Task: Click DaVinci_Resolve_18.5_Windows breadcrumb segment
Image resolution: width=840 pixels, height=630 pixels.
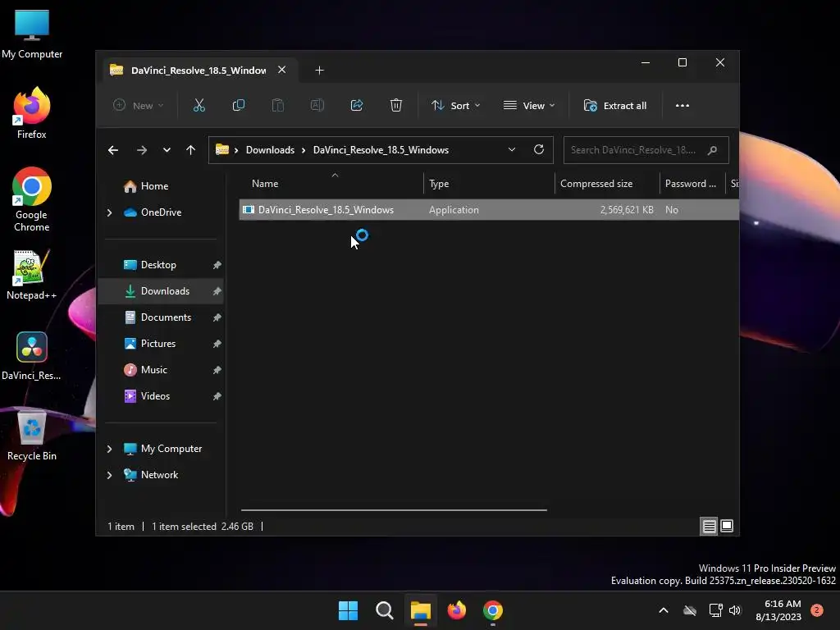Action: pyautogui.click(x=381, y=150)
